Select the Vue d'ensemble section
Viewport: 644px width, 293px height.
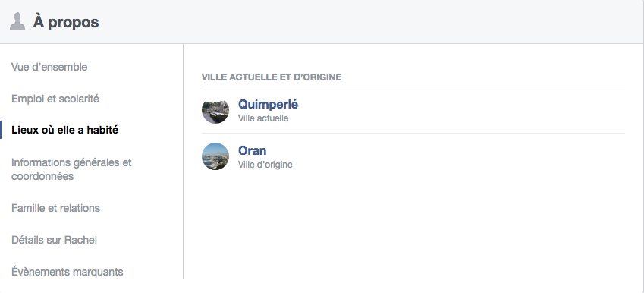click(49, 67)
